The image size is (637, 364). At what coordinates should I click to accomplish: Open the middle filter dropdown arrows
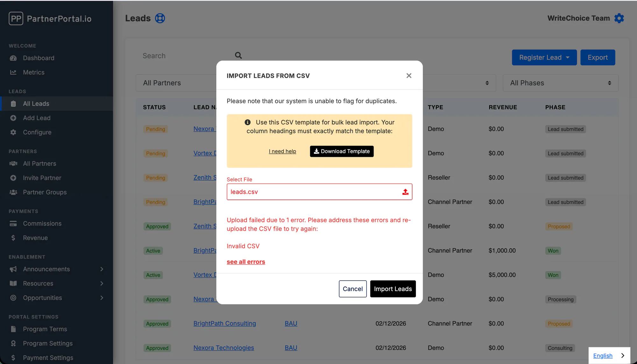[x=487, y=83]
